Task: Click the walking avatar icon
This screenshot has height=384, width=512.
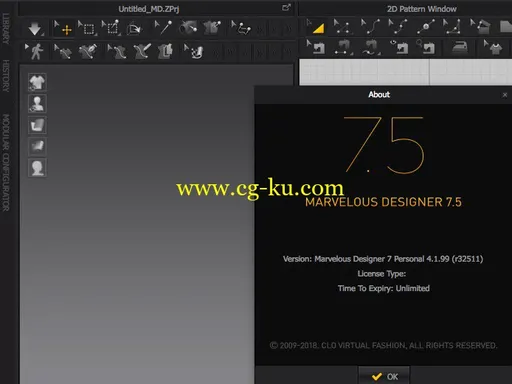Action: click(x=34, y=52)
